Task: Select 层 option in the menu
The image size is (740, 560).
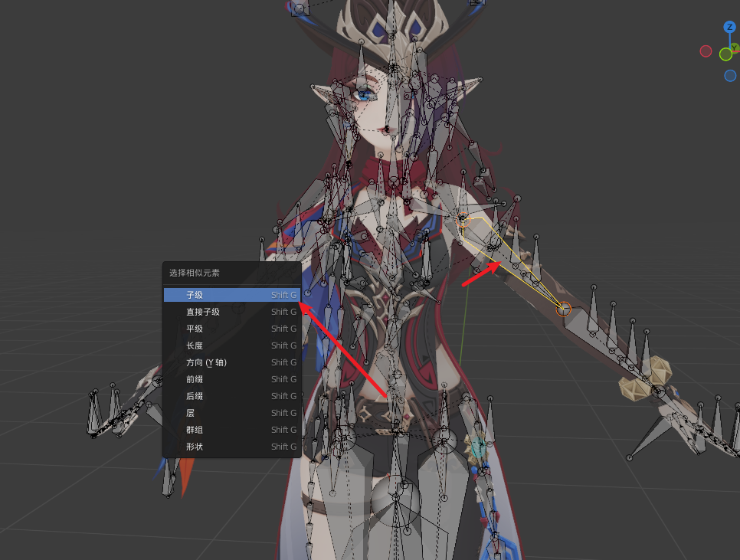Action: (x=231, y=413)
